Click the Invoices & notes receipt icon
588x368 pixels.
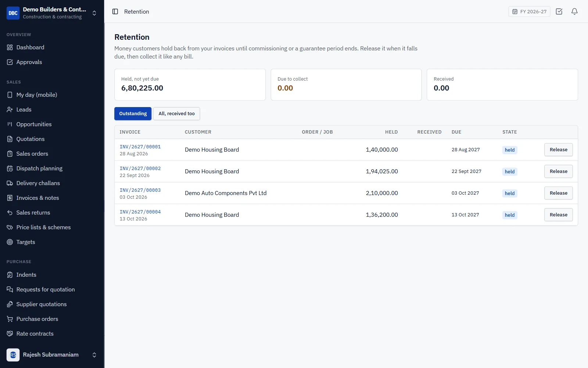pyautogui.click(x=10, y=198)
